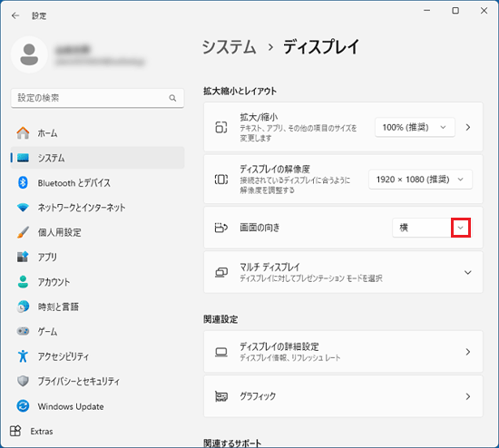Viewport: 499px width, 448px height.
Task: Click the user profile avatar
Action: point(29,54)
